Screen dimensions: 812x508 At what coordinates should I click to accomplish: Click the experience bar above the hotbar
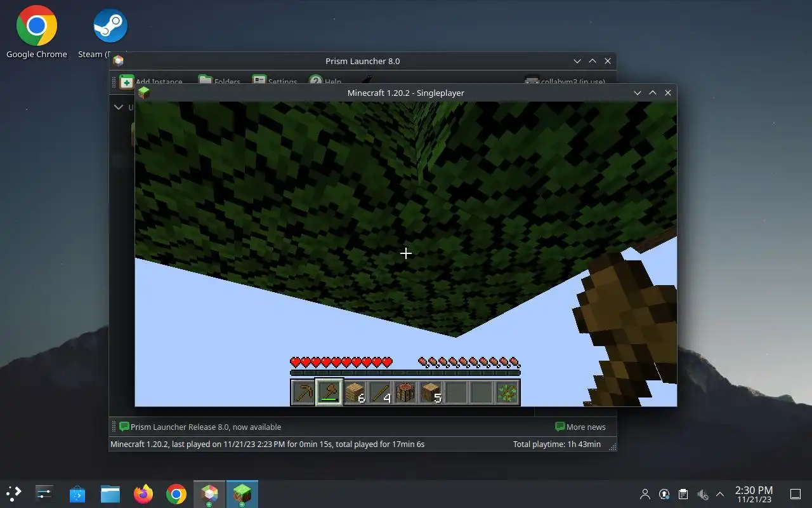point(405,373)
